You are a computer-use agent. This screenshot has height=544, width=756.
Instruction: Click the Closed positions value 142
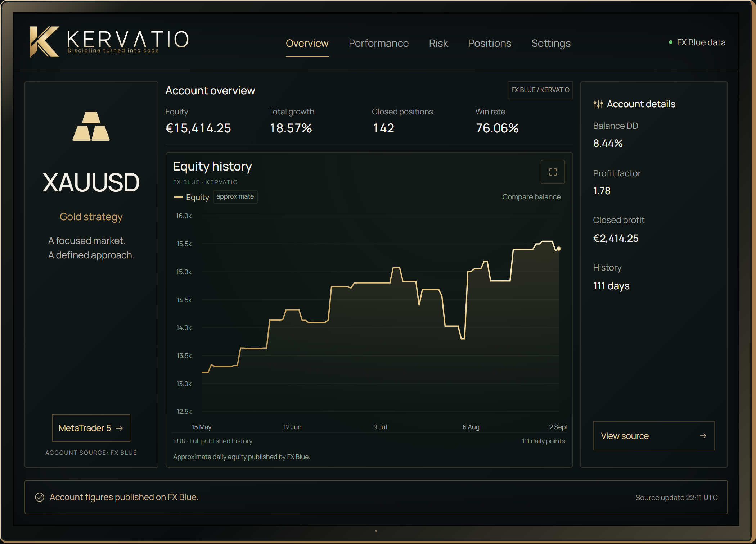click(x=383, y=128)
